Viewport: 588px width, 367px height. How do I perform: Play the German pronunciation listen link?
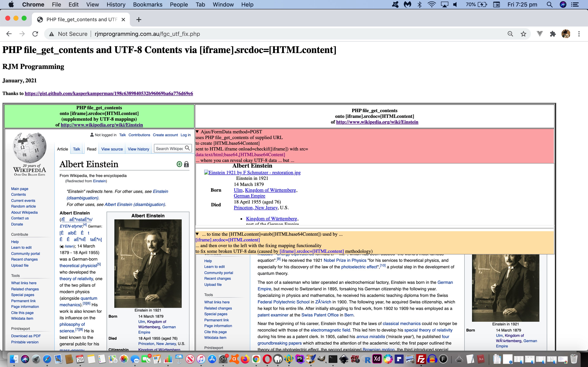(69, 246)
